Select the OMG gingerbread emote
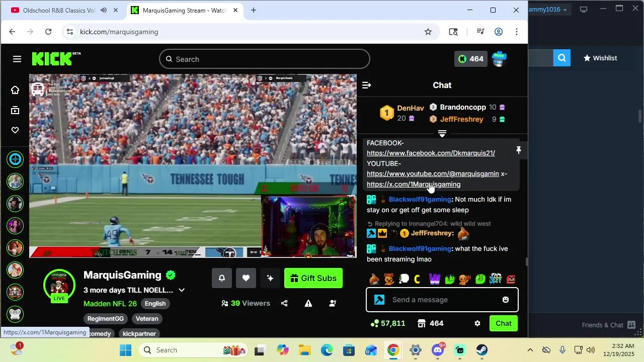Viewport: 644px width, 362px height. click(389, 279)
